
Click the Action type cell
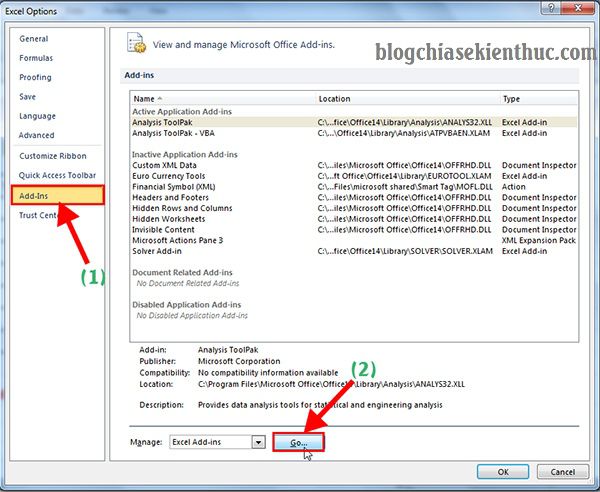click(x=514, y=187)
